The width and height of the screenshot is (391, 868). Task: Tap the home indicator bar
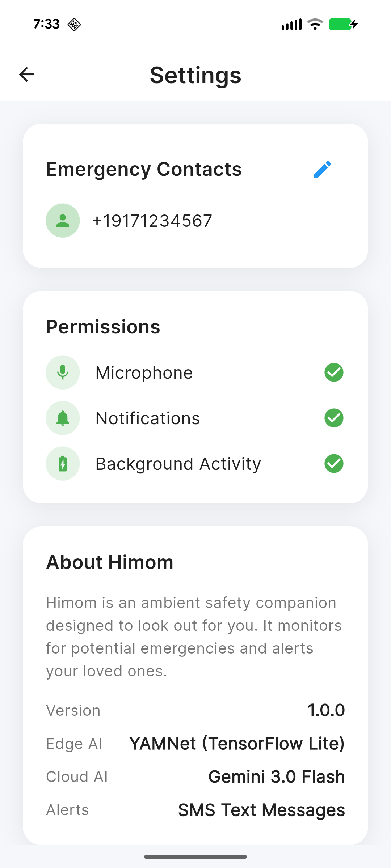coord(195,857)
